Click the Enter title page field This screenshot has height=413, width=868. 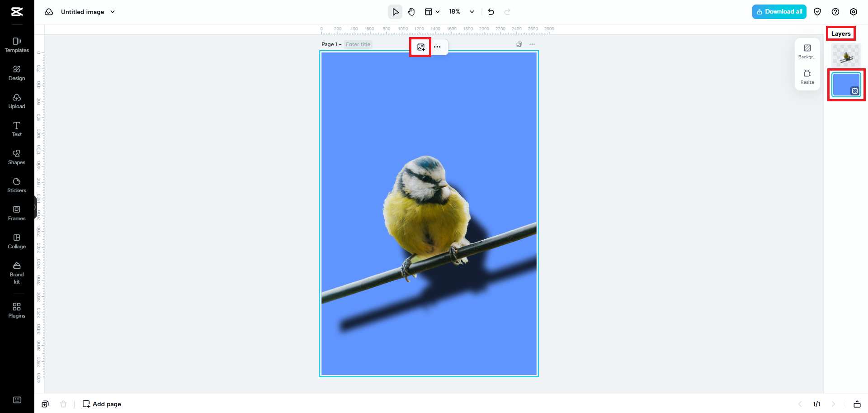point(358,44)
